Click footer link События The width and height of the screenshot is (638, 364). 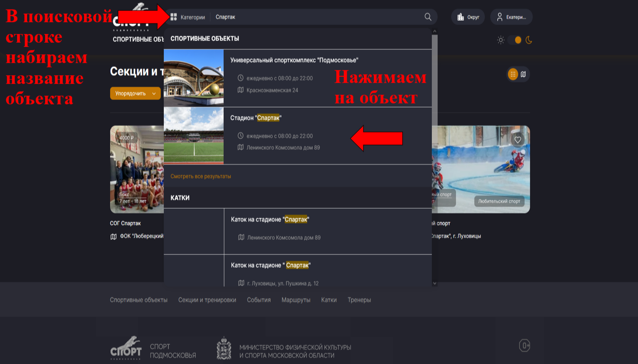[x=259, y=300]
